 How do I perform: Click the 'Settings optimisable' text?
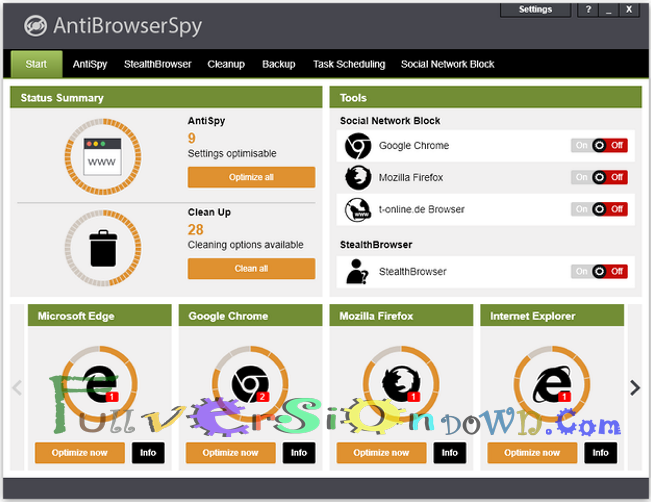coord(232,154)
